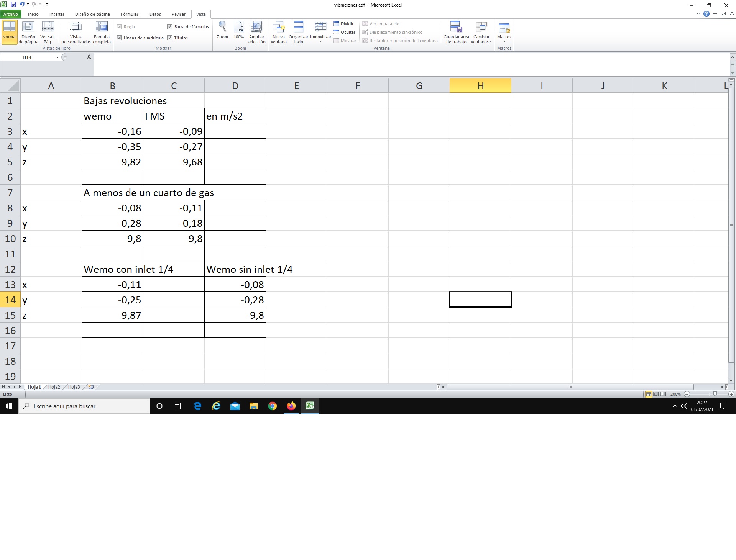736x560 pixels.
Task: Open a Nueva ventana
Action: tap(279, 27)
